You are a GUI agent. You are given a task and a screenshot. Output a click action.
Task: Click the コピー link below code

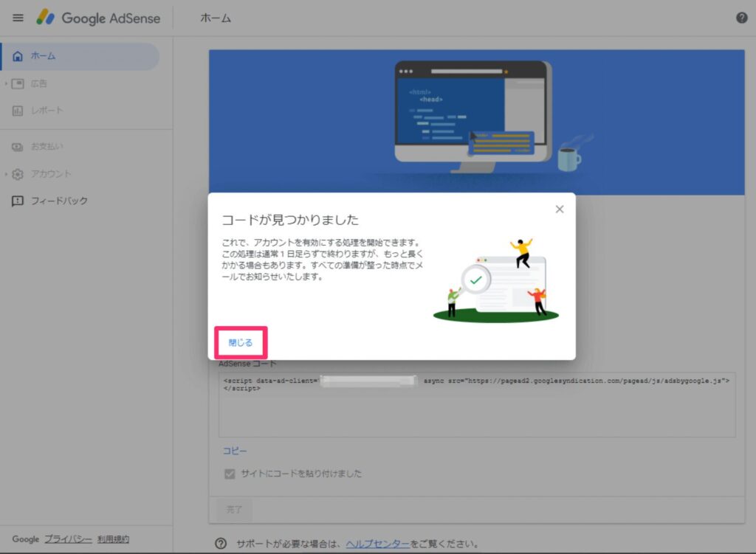coord(235,451)
